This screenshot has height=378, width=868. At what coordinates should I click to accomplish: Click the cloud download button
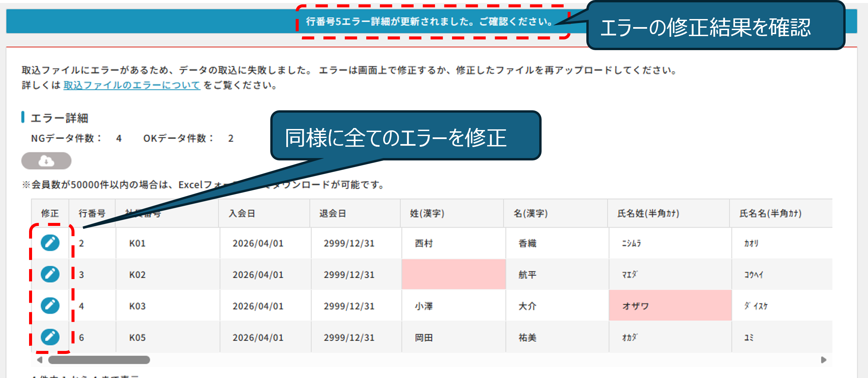[46, 161]
